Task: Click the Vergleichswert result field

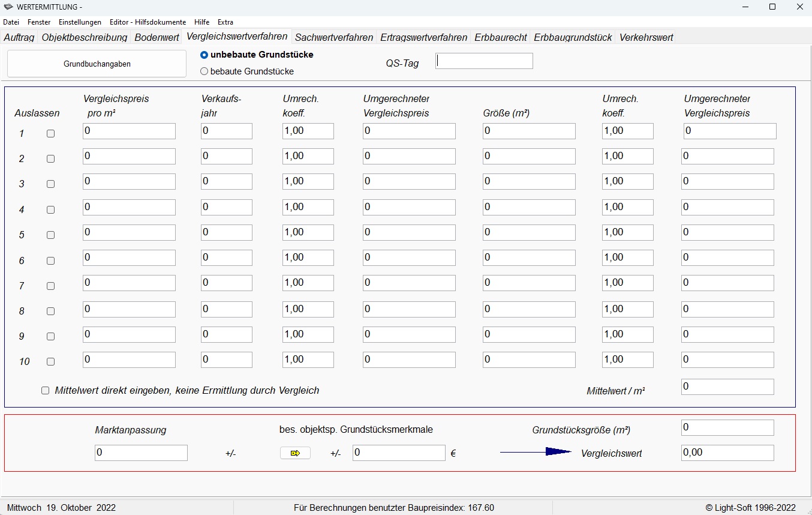Action: point(727,453)
